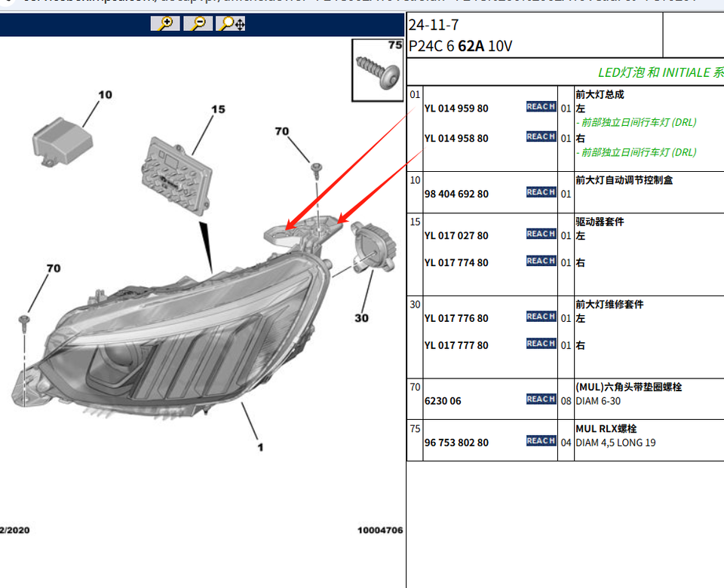Click REACH badge for part YL 017 777 80

541,345
